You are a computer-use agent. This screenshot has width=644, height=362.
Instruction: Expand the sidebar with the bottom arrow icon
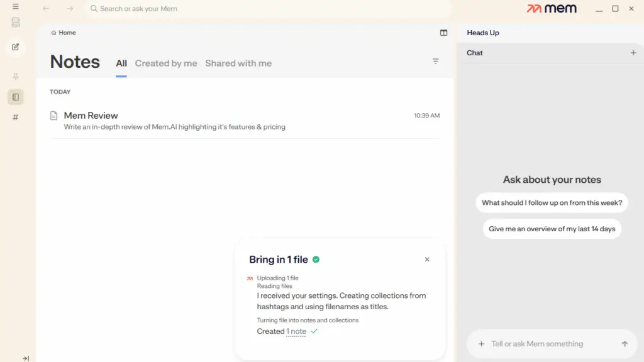(x=26, y=358)
